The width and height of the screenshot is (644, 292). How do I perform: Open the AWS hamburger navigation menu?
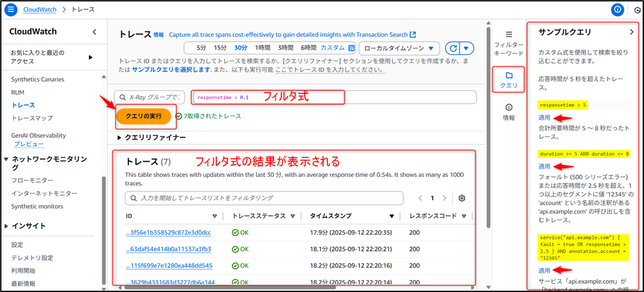pyautogui.click(x=11, y=9)
